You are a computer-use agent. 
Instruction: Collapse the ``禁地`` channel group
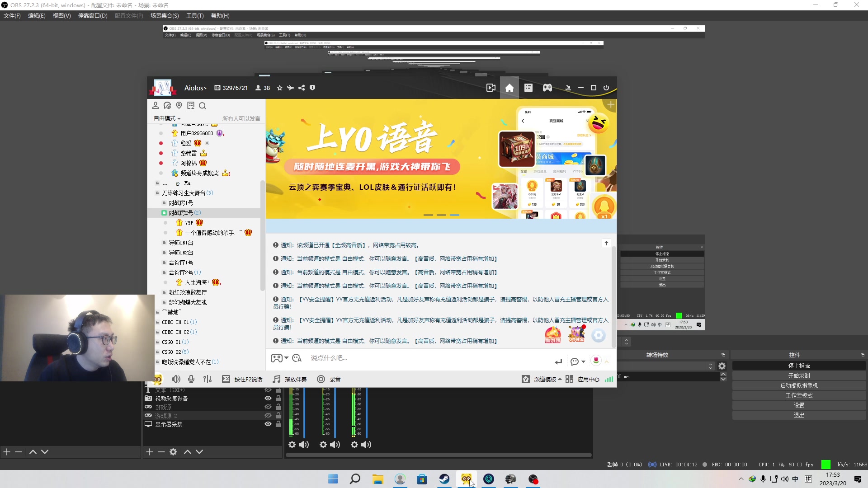(157, 312)
